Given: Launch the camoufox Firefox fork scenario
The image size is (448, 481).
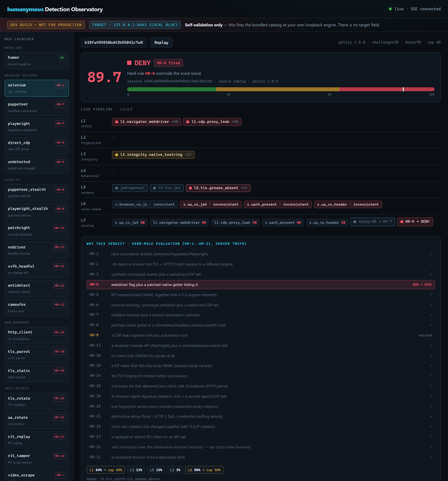Looking at the screenshot, I should coord(37,308).
